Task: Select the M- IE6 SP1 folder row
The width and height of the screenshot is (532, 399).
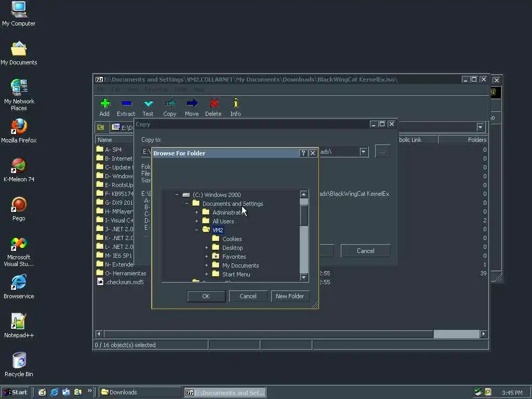Action: point(114,256)
